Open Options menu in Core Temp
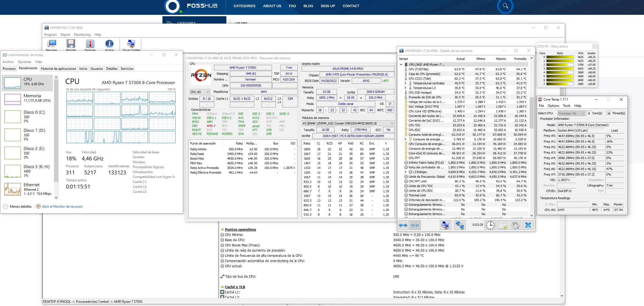 pos(553,106)
